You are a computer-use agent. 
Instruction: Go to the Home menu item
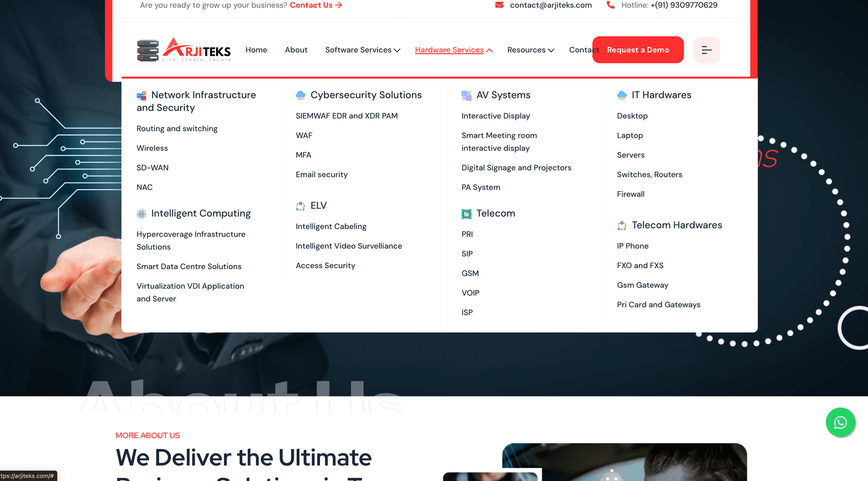click(x=256, y=50)
